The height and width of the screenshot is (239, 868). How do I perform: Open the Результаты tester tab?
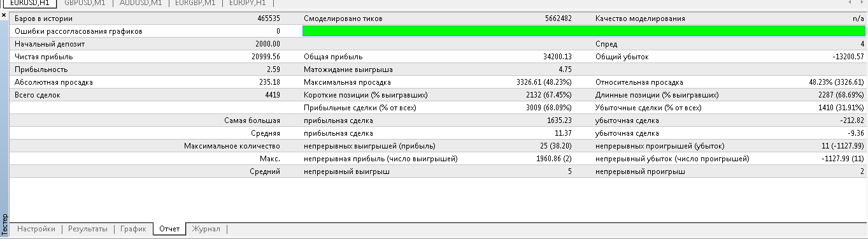[88, 229]
